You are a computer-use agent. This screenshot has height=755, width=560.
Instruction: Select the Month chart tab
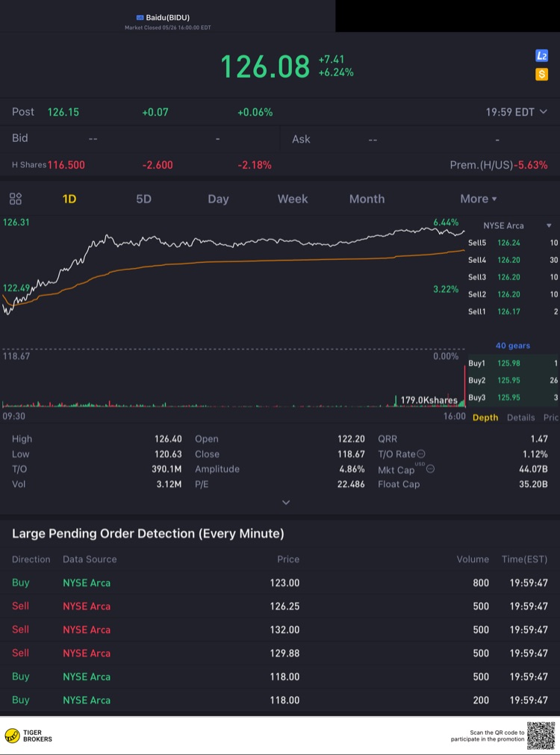click(367, 199)
